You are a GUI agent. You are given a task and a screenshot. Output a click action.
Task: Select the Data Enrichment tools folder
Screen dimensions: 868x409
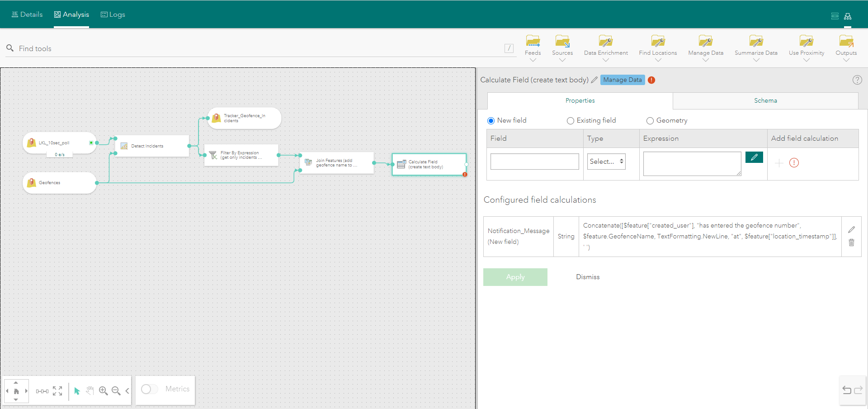pyautogui.click(x=605, y=45)
